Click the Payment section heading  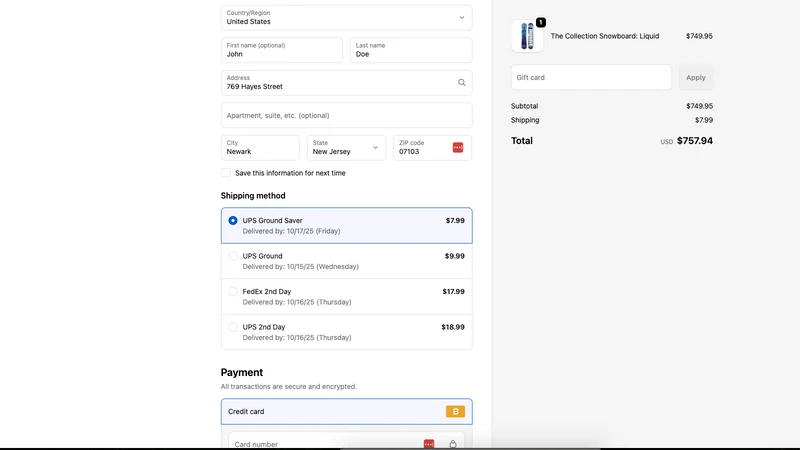[242, 372]
